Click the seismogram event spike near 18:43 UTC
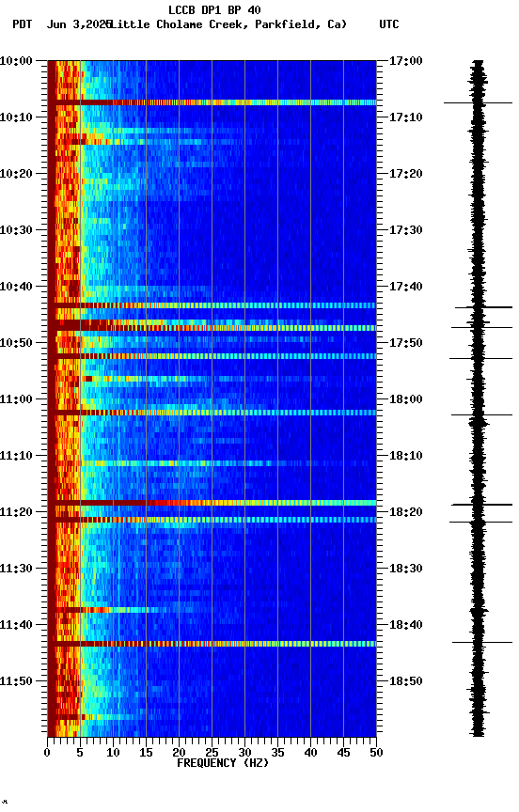The image size is (519, 812). [x=482, y=643]
